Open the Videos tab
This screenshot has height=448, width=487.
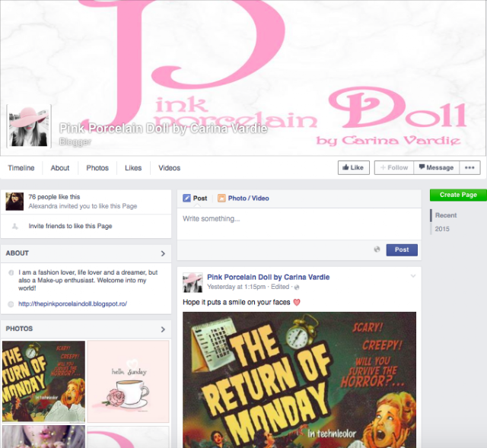point(169,168)
